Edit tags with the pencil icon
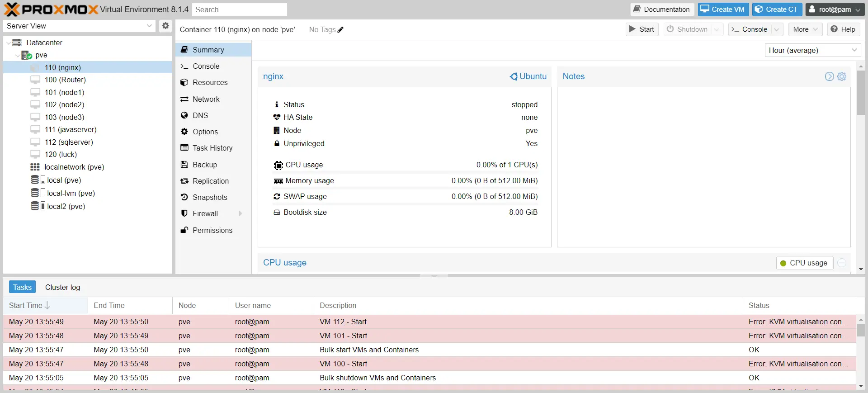 [x=340, y=30]
